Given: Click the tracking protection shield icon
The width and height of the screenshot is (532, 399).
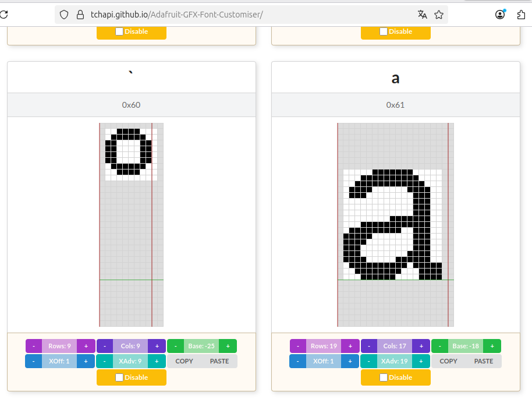Looking at the screenshot, I should tap(65, 15).
